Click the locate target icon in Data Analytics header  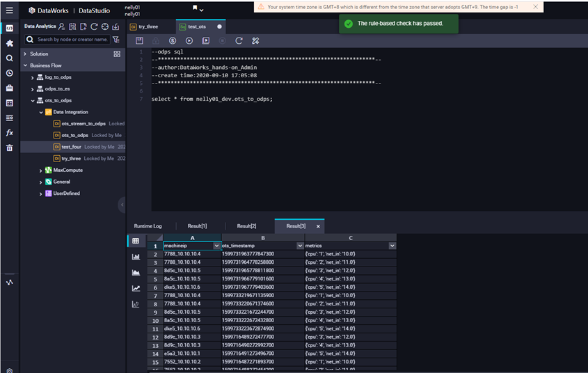[x=105, y=26]
